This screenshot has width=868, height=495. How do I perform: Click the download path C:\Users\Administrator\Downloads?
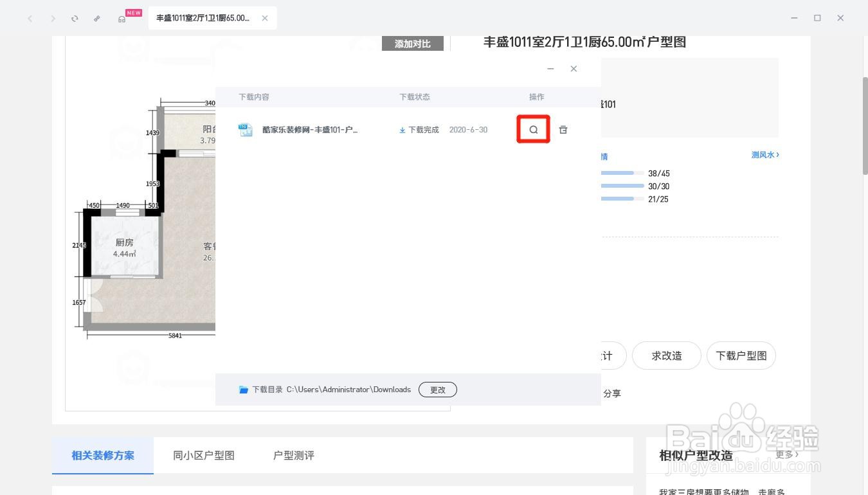348,390
